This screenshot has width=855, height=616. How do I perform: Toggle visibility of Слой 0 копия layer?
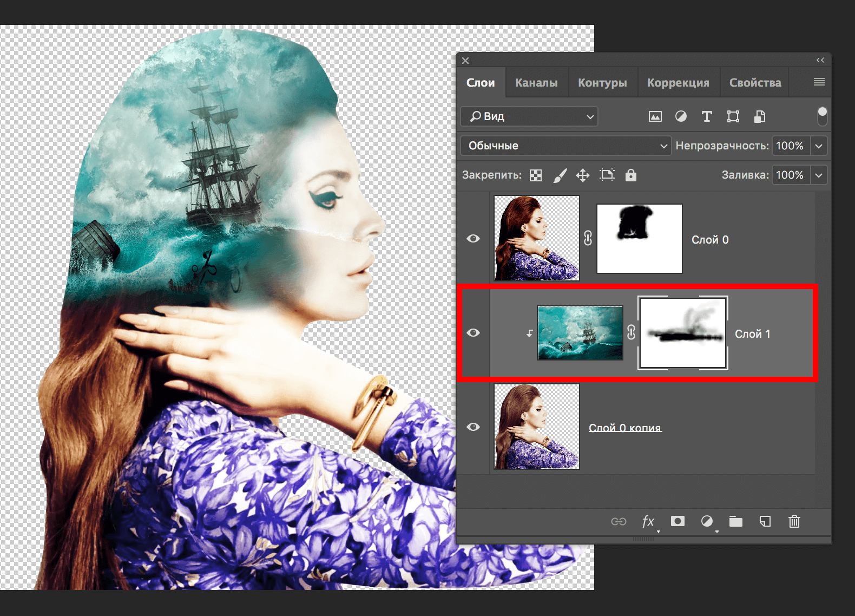pyautogui.click(x=473, y=427)
